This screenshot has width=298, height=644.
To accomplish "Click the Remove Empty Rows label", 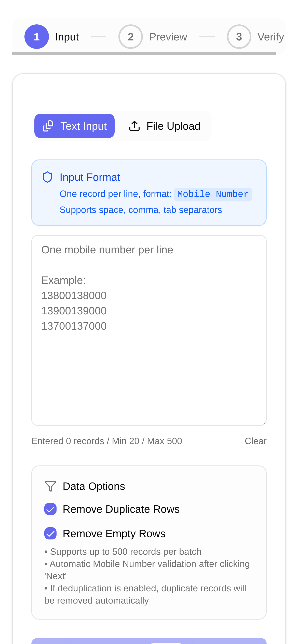I will click(x=114, y=534).
